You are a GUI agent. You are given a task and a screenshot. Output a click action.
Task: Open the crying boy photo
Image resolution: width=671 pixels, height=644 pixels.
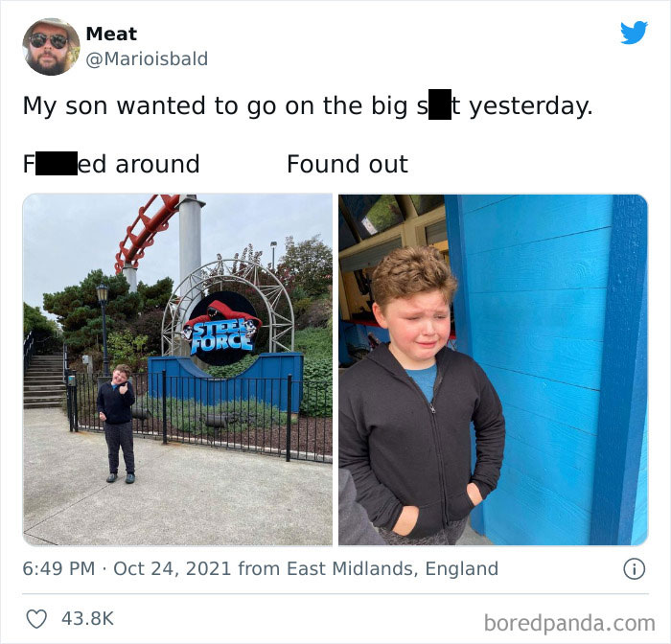coord(494,370)
